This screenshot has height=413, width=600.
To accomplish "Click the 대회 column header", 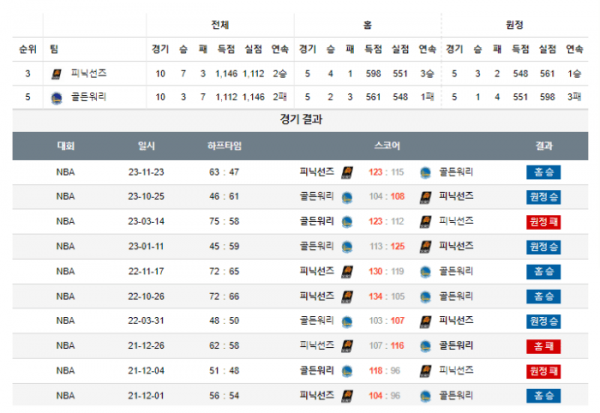I will (x=66, y=146).
